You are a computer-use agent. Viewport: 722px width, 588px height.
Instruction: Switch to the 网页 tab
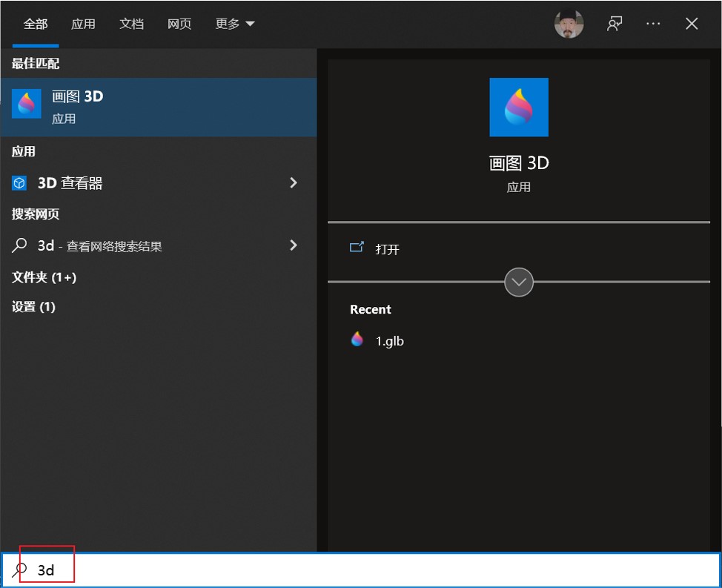pyautogui.click(x=179, y=24)
